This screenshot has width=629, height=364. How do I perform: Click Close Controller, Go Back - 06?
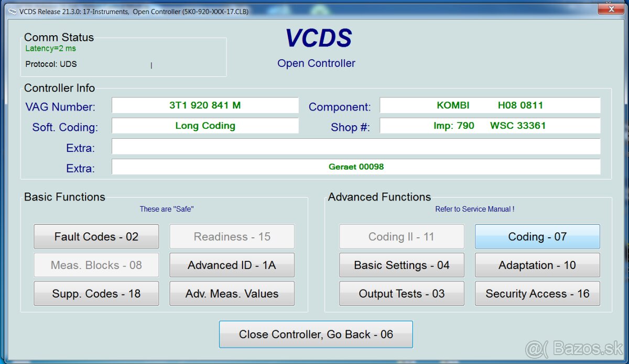click(x=316, y=334)
